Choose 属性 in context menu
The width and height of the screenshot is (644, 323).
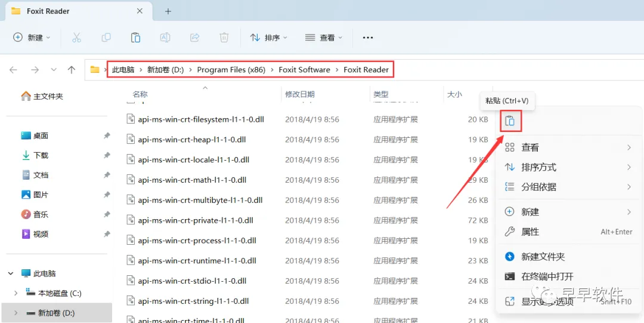(568, 232)
